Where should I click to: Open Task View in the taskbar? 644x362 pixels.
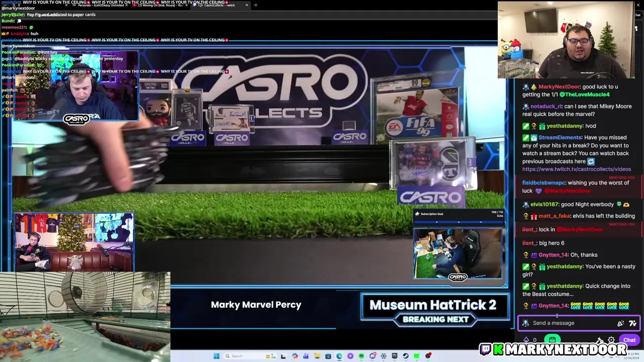click(x=283, y=356)
